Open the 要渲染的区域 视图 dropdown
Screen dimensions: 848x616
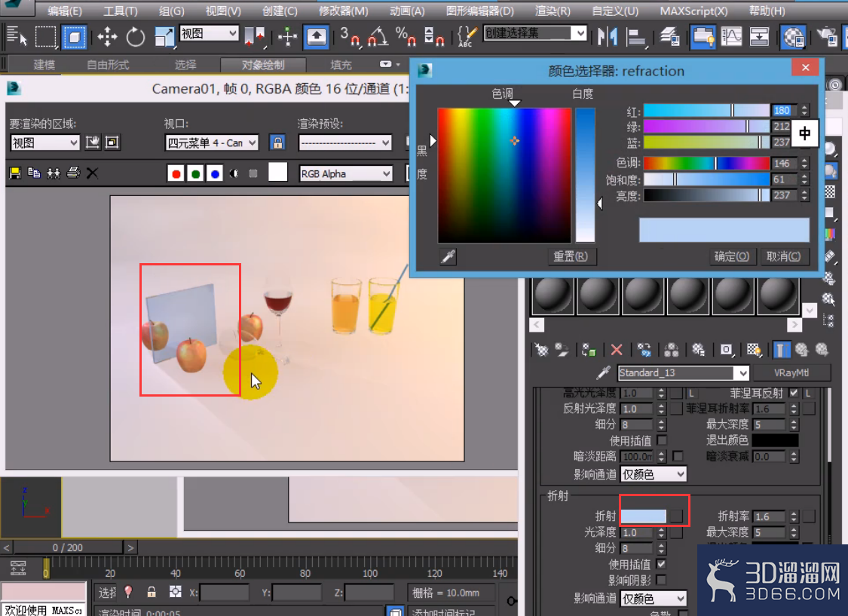coord(45,143)
